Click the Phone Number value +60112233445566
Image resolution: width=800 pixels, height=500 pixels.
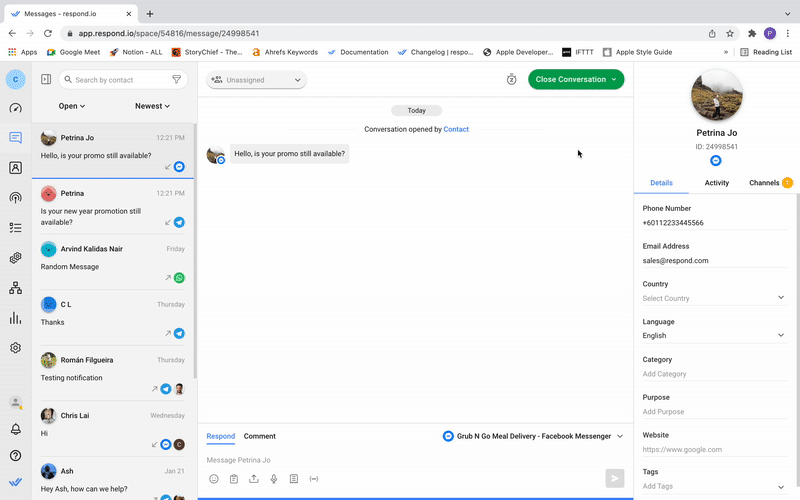(x=673, y=223)
